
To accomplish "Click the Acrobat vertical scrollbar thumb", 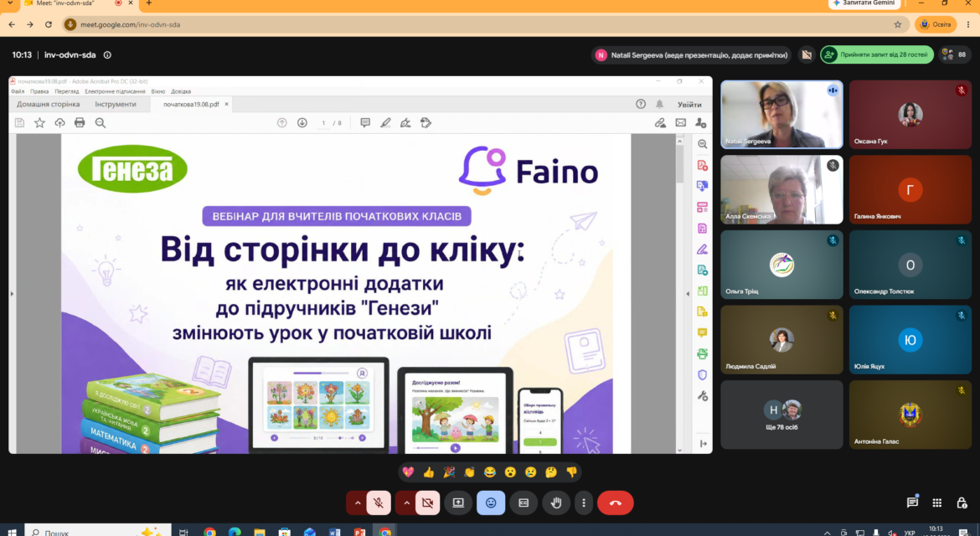I will [x=679, y=166].
